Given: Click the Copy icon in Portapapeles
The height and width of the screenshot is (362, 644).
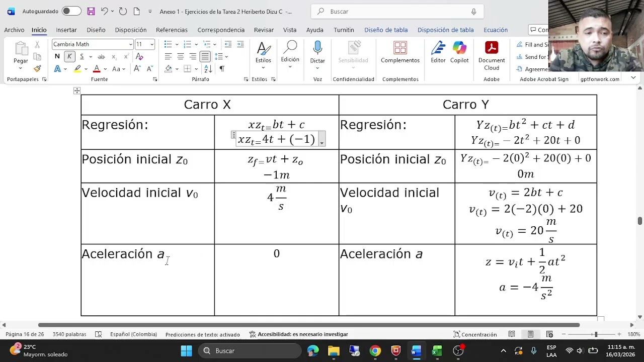Looking at the screenshot, I should click(x=37, y=57).
